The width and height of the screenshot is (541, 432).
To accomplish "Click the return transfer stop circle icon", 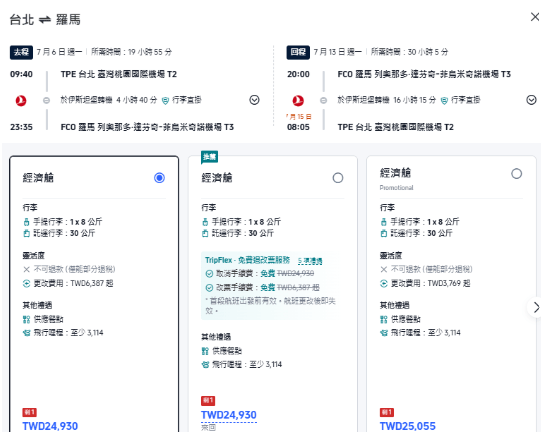I will click(323, 100).
